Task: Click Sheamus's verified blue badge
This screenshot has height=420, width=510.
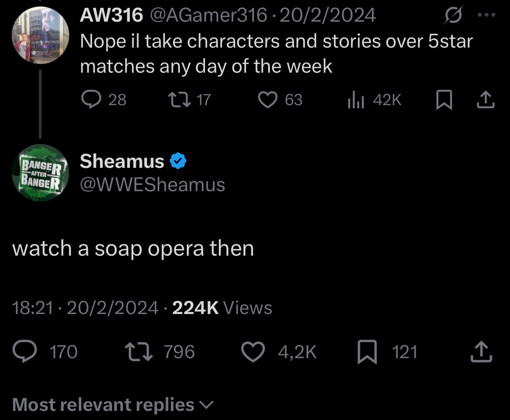Action: (x=178, y=161)
